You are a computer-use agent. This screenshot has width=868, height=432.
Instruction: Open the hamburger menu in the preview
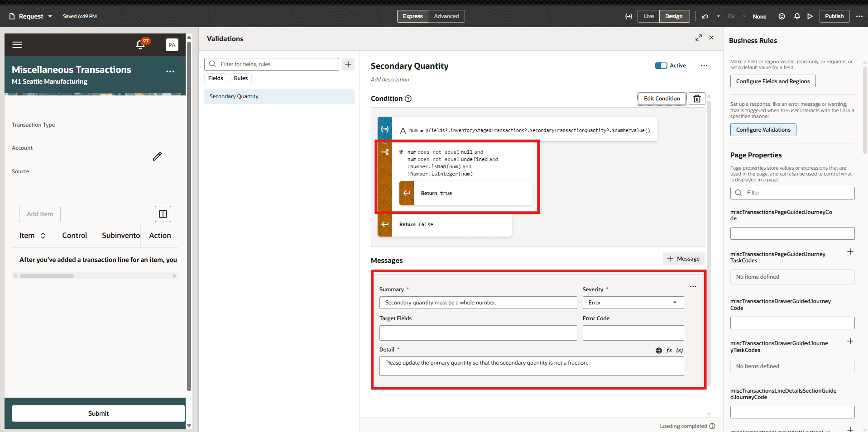17,45
